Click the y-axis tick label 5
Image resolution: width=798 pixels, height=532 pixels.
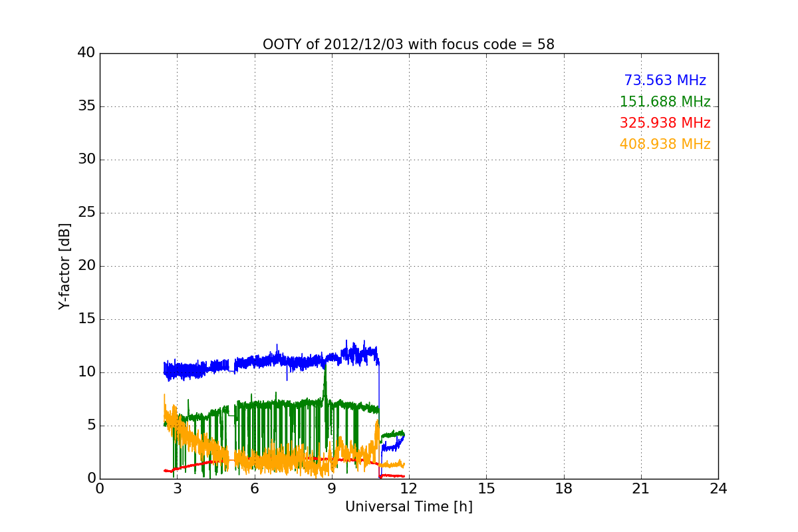(x=91, y=426)
